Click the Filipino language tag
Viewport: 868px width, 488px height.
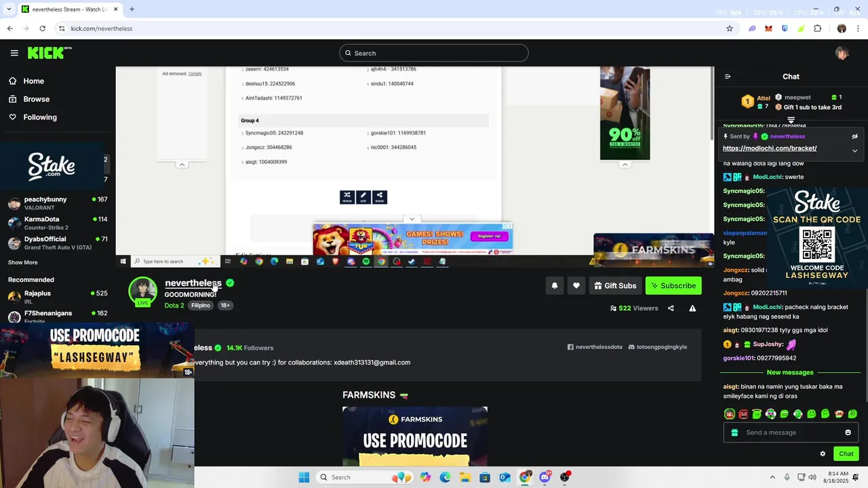coord(200,305)
